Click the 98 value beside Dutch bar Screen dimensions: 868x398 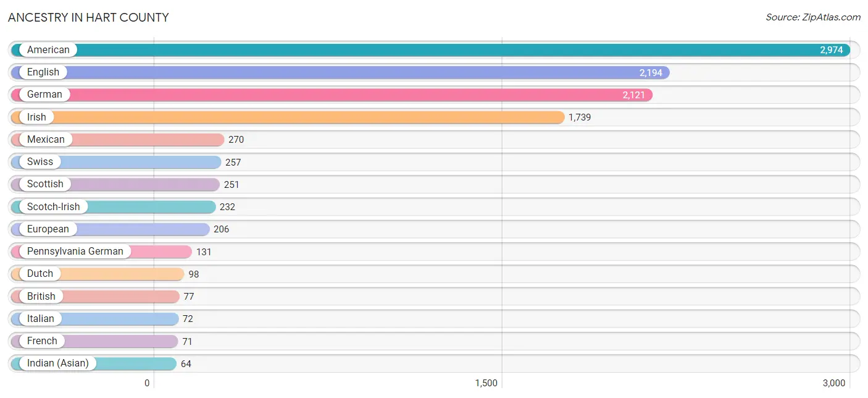coord(194,274)
